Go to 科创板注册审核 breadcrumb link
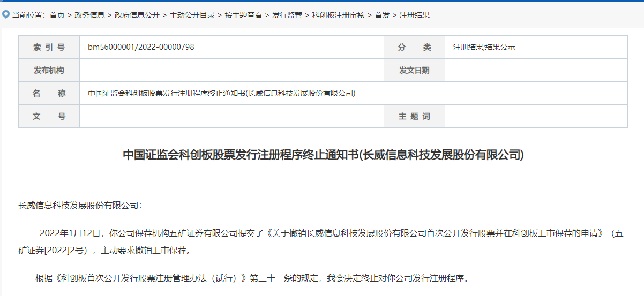The height and width of the screenshot is (296, 644). [338, 15]
